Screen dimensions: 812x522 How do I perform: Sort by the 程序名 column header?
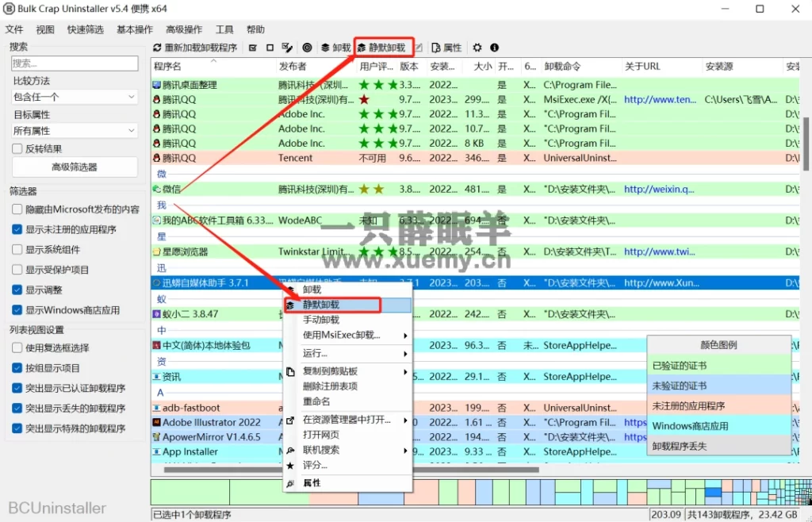pos(214,67)
